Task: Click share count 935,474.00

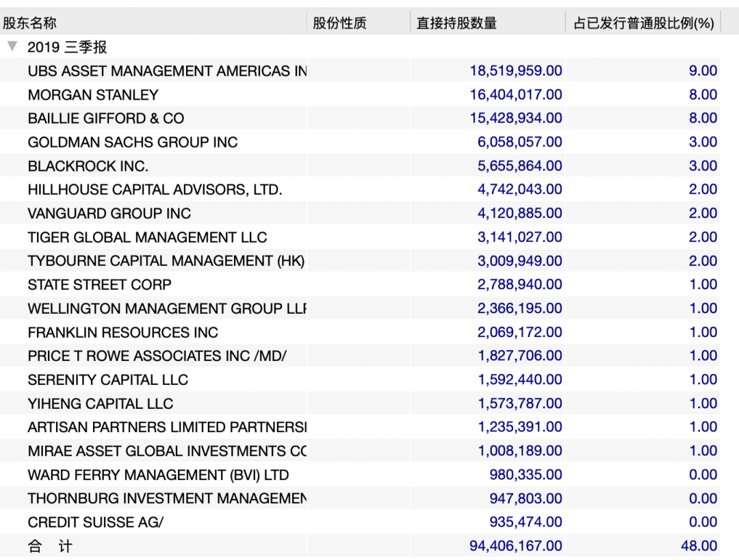Action: click(526, 522)
